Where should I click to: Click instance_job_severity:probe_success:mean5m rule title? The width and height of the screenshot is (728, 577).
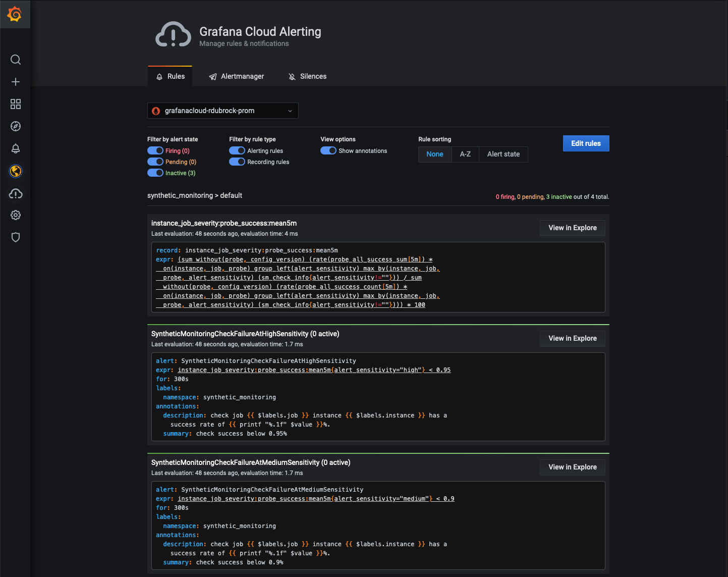(x=224, y=223)
